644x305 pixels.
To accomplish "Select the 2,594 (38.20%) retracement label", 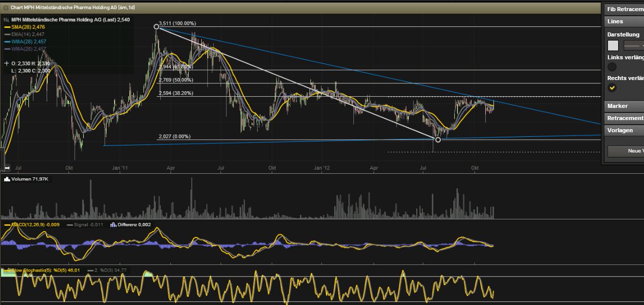I will click(175, 93).
